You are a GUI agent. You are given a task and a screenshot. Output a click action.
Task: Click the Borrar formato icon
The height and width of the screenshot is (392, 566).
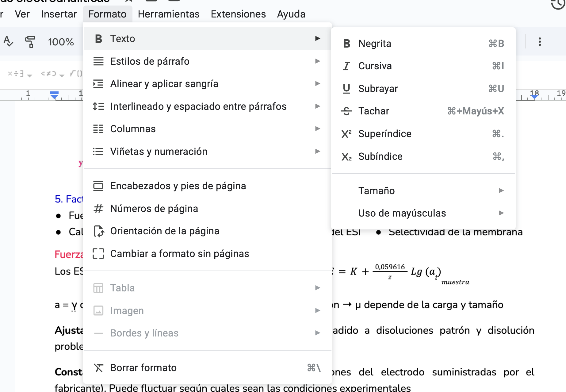pyautogui.click(x=98, y=367)
